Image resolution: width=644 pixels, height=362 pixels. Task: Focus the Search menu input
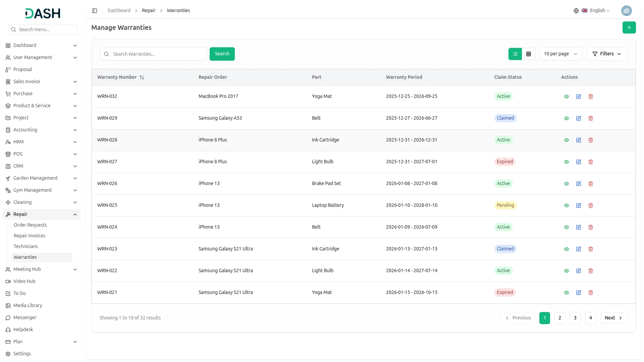point(43,29)
